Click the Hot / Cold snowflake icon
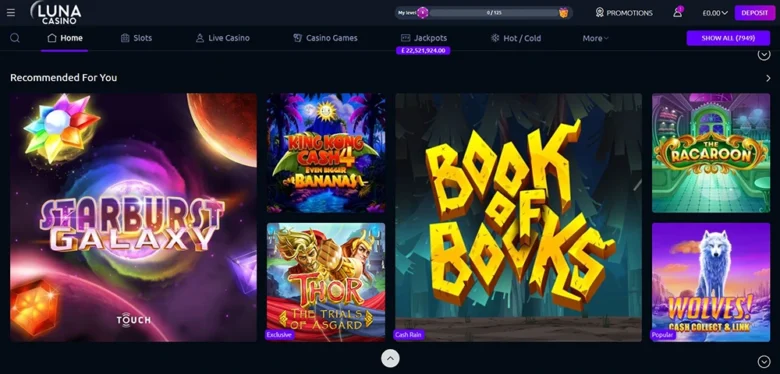 point(495,38)
